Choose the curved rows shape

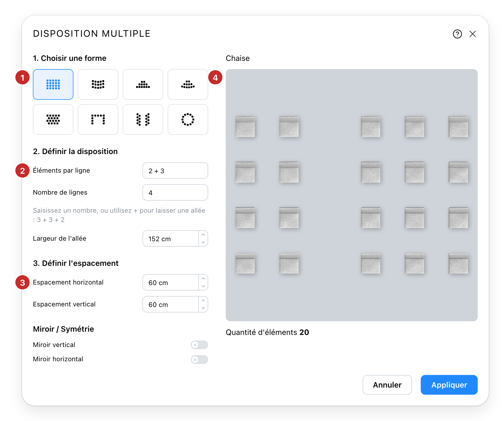tap(98, 84)
